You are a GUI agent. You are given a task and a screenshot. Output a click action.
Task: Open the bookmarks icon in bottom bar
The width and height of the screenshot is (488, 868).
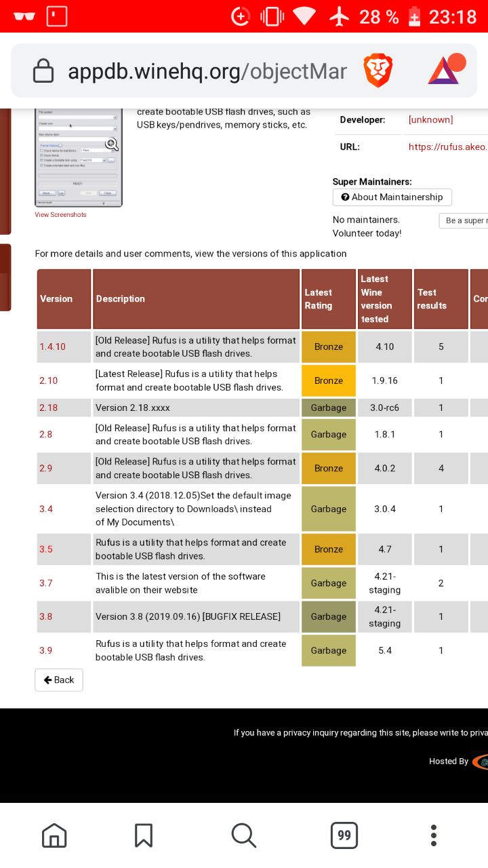click(x=144, y=835)
